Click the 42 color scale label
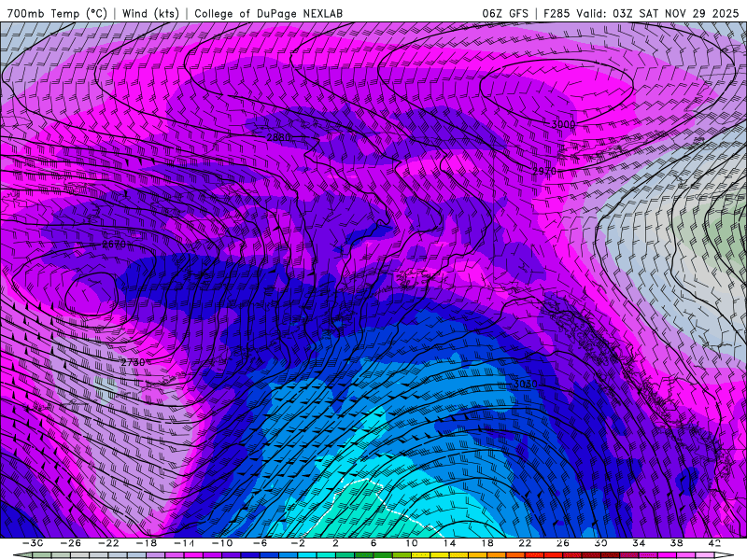The width and height of the screenshot is (747, 560). 713,543
